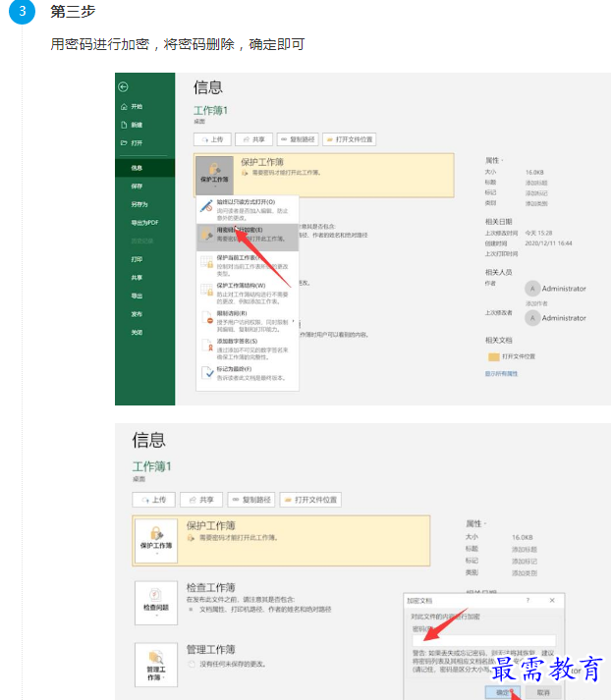The height and width of the screenshot is (700, 611).
Task: Click the back arrow in Excel's green sidebar
Action: pyautogui.click(x=123, y=86)
